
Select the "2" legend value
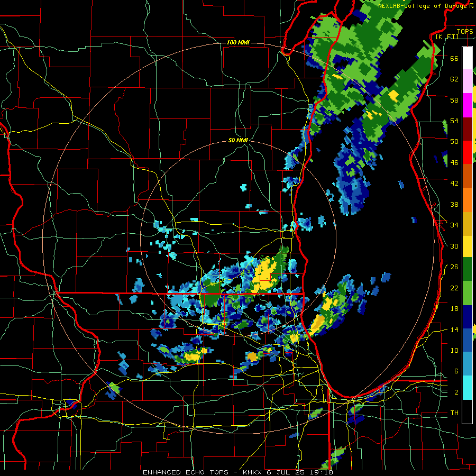[456, 392]
